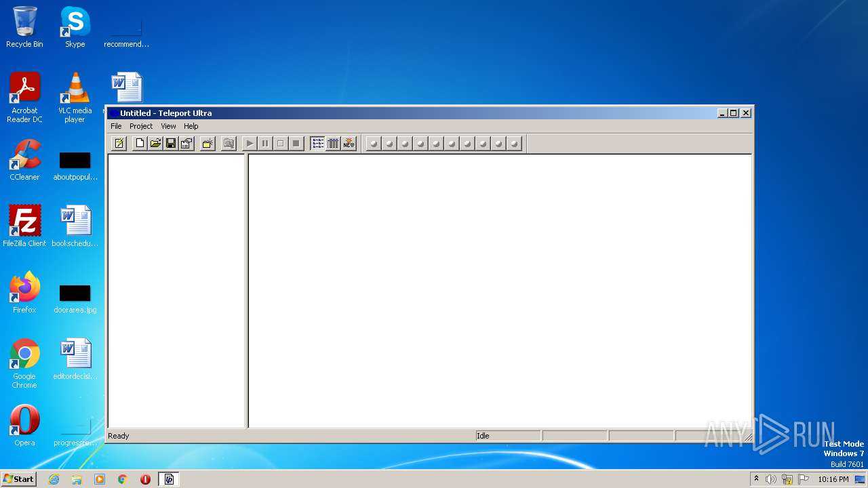Switch to tree outline view
This screenshot has width=868, height=488.
(x=317, y=143)
